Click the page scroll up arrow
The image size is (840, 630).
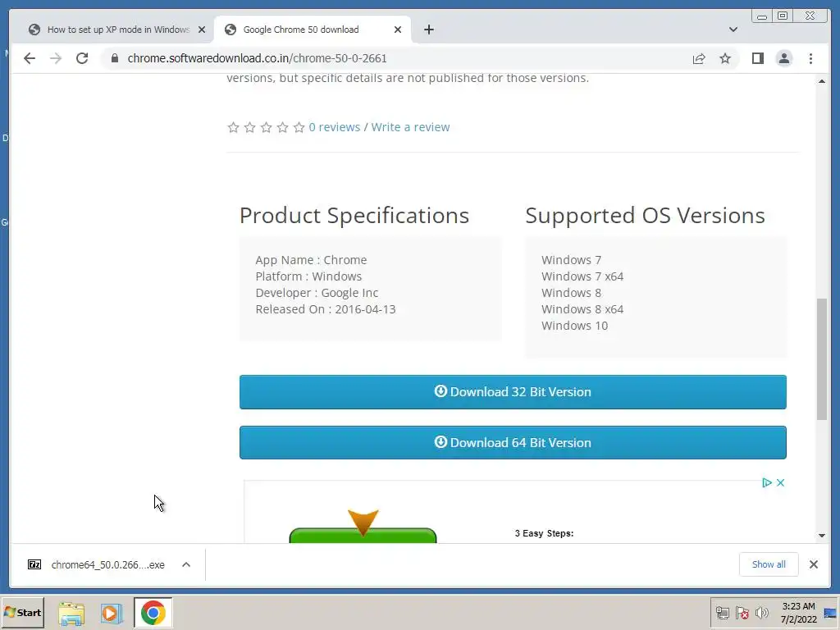pos(822,81)
